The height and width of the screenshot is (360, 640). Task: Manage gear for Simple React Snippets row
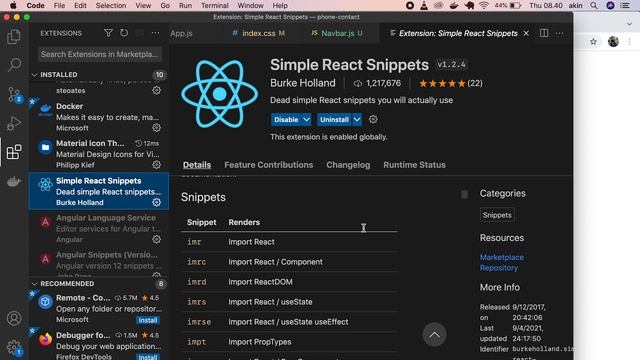click(156, 202)
